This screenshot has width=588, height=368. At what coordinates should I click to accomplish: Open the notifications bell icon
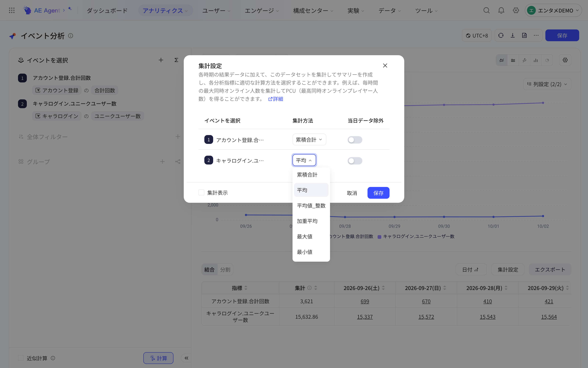tap(501, 10)
